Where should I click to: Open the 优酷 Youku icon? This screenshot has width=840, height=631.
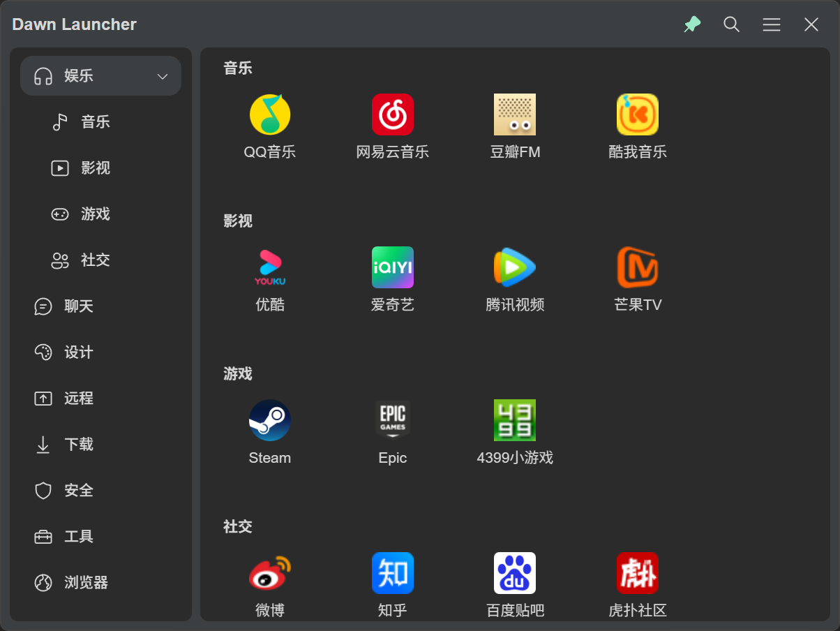point(270,267)
